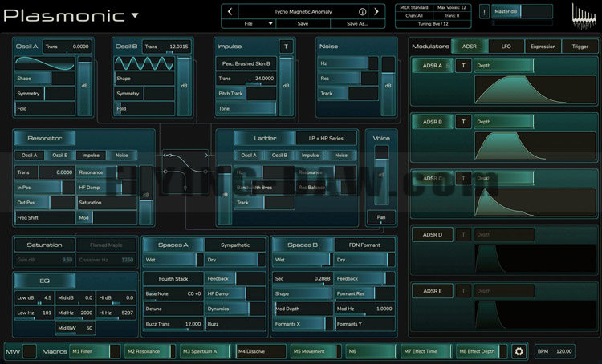Screen dimensions: 602x364
Task: Toggle the Saturation module on
Action: (44, 245)
